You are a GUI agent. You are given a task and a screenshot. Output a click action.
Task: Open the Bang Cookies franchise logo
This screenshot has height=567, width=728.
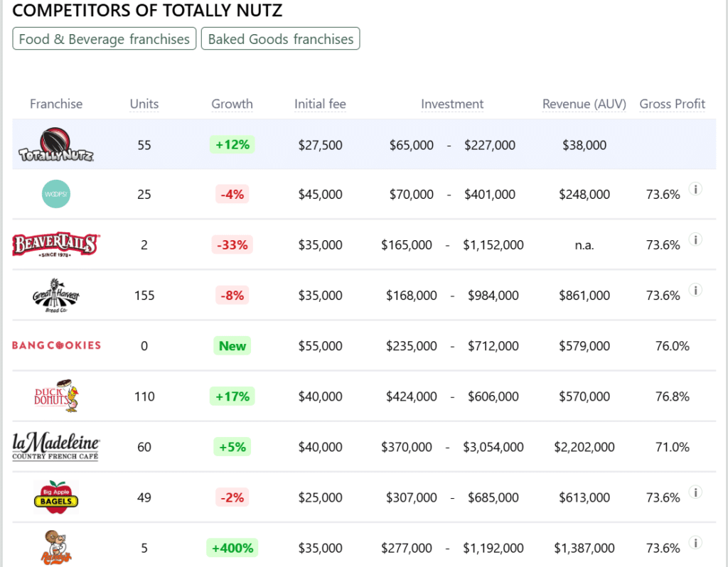[x=56, y=346]
